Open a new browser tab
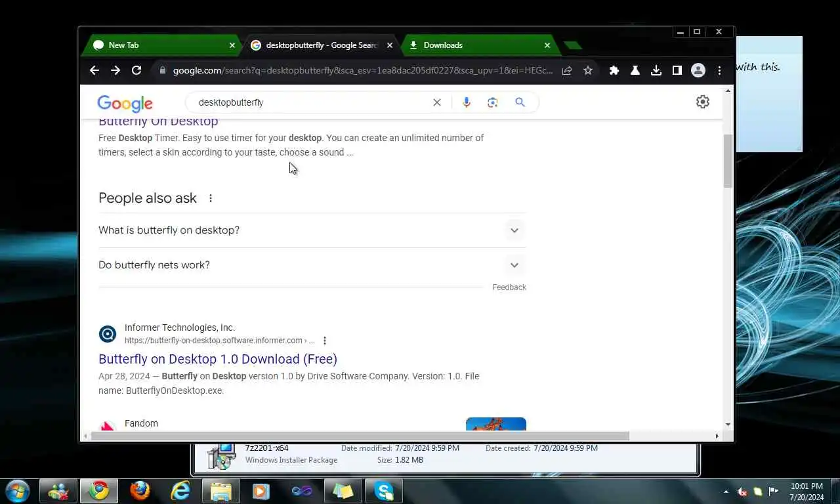Image resolution: width=840 pixels, height=504 pixels. 573,45
